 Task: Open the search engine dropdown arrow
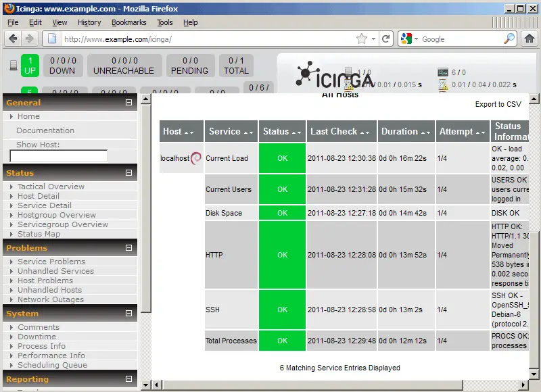(x=416, y=39)
